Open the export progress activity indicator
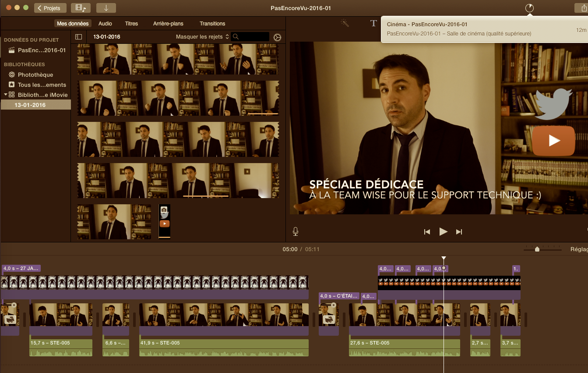588x373 pixels. (x=530, y=8)
